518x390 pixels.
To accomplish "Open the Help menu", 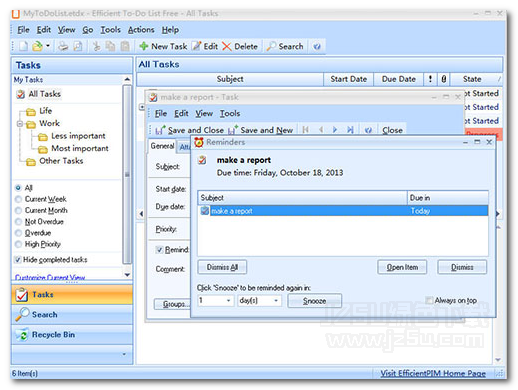I will (170, 30).
